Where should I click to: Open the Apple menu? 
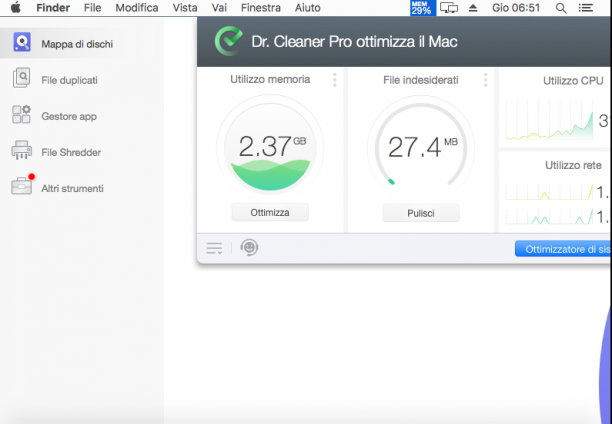point(16,7)
